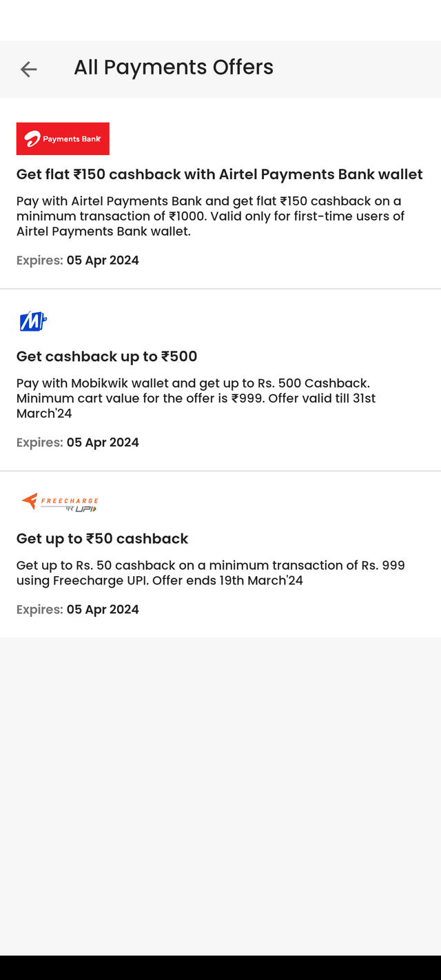Click the Expires label in the Airtel offer
This screenshot has width=441, height=980.
39,261
